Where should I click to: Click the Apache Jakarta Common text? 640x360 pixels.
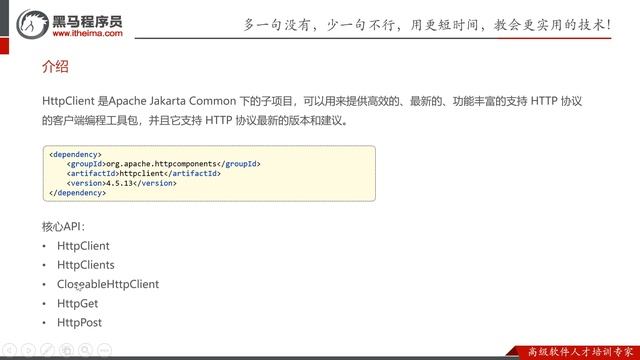coord(173,101)
